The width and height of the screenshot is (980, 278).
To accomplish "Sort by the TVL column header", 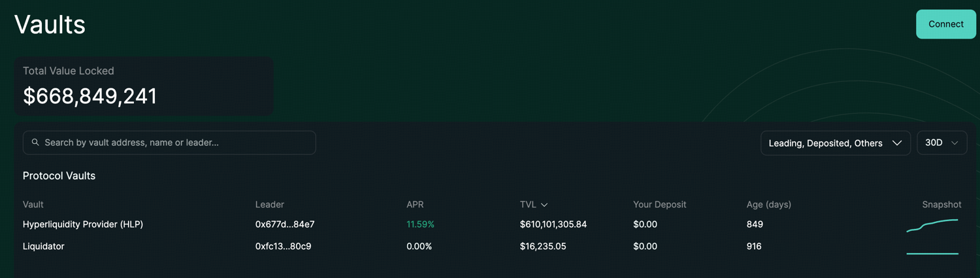I will pyautogui.click(x=528, y=205).
